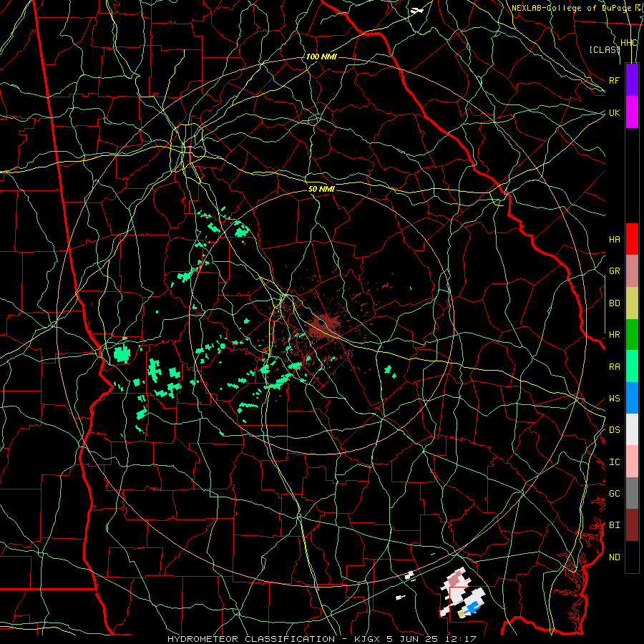Click the ND legend label
Screen dimensions: 644x644
click(x=615, y=557)
